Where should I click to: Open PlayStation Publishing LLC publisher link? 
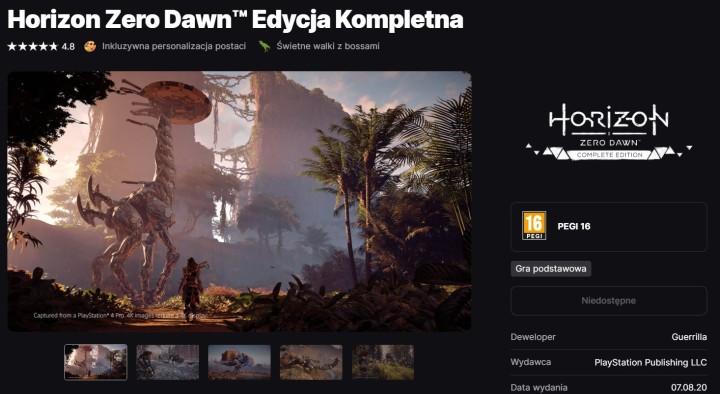pyautogui.click(x=650, y=362)
